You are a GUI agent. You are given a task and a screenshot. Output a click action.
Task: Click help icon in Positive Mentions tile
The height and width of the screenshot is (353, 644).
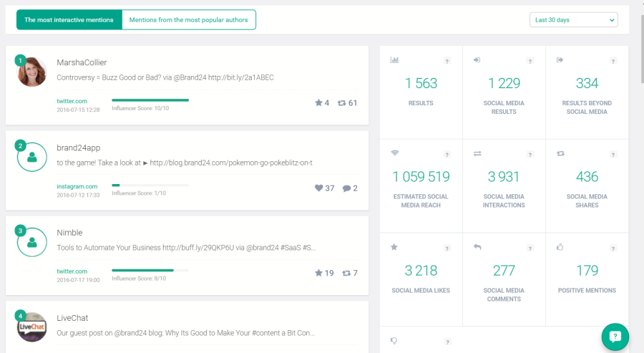click(x=613, y=248)
